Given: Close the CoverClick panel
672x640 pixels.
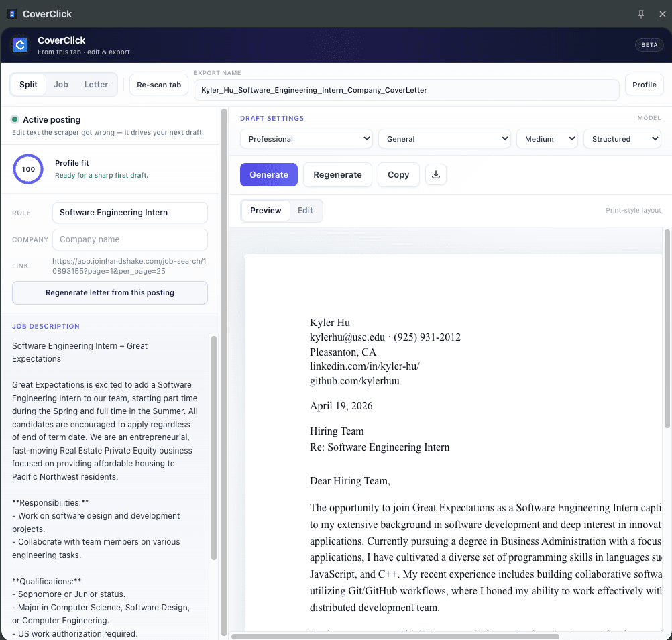Looking at the screenshot, I should coord(662,14).
